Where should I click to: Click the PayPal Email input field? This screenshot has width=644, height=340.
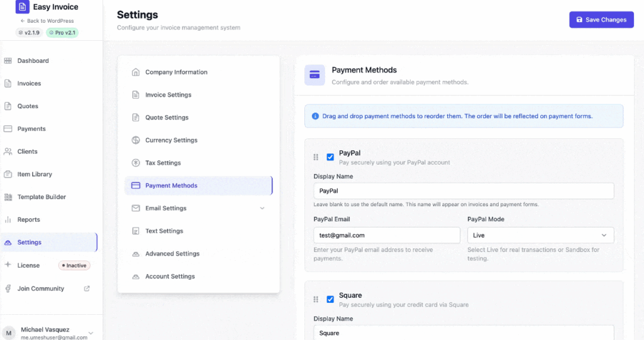click(387, 235)
